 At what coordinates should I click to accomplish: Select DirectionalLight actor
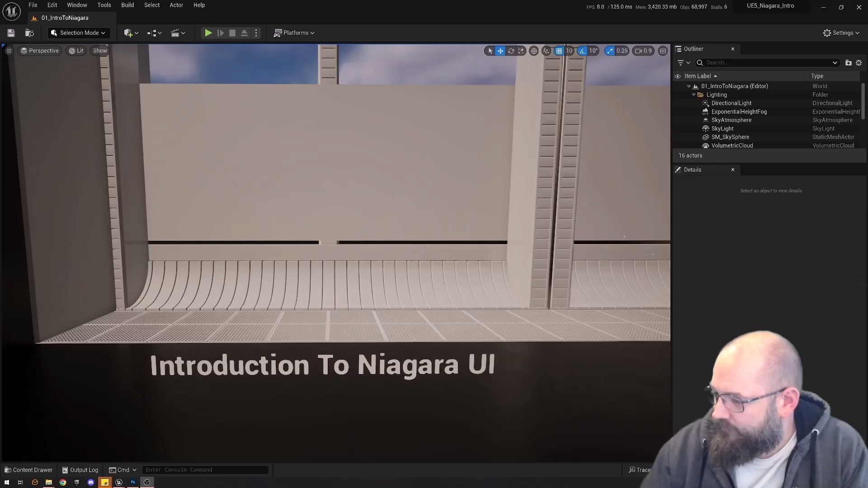tap(731, 103)
